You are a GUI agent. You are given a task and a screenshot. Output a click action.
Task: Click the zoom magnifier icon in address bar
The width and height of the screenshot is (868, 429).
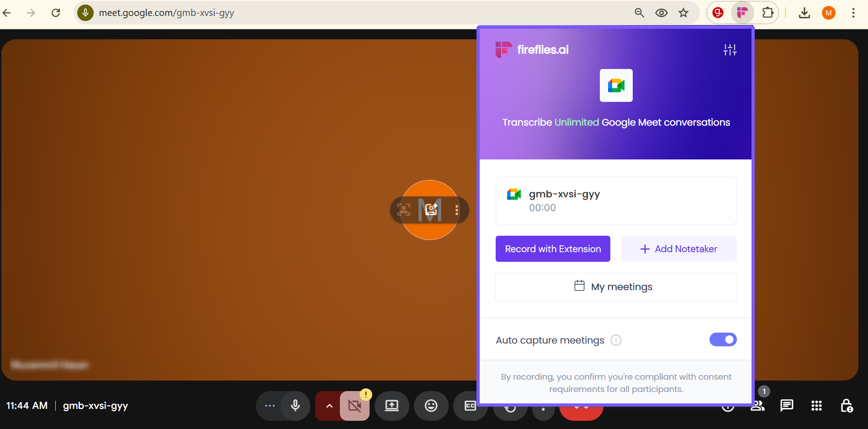tap(640, 13)
